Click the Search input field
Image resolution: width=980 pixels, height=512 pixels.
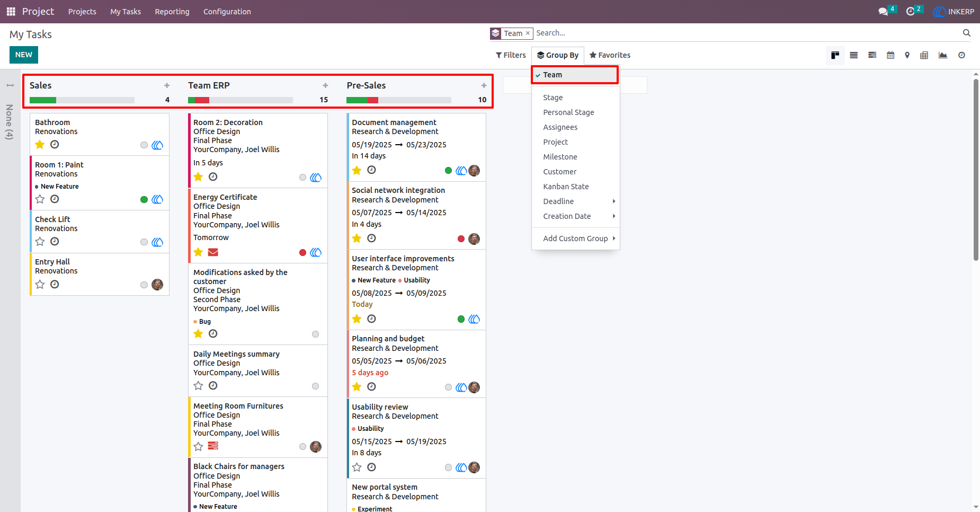747,33
